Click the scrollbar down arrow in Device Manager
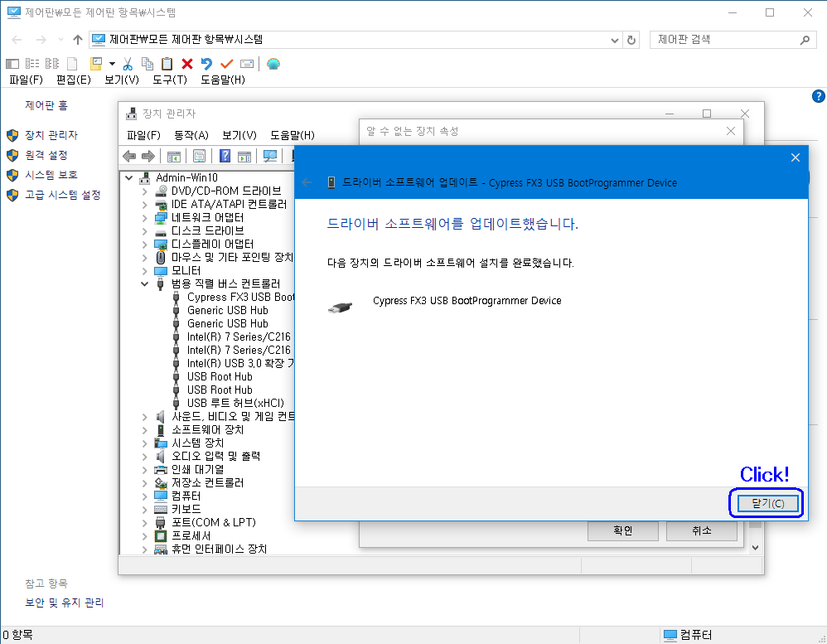 pyautogui.click(x=755, y=548)
